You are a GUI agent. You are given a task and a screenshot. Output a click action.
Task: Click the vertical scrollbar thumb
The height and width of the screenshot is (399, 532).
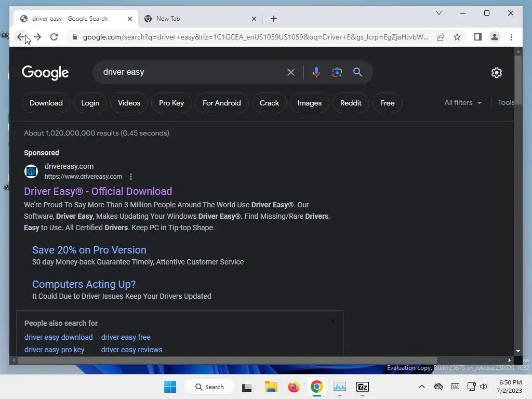click(518, 80)
